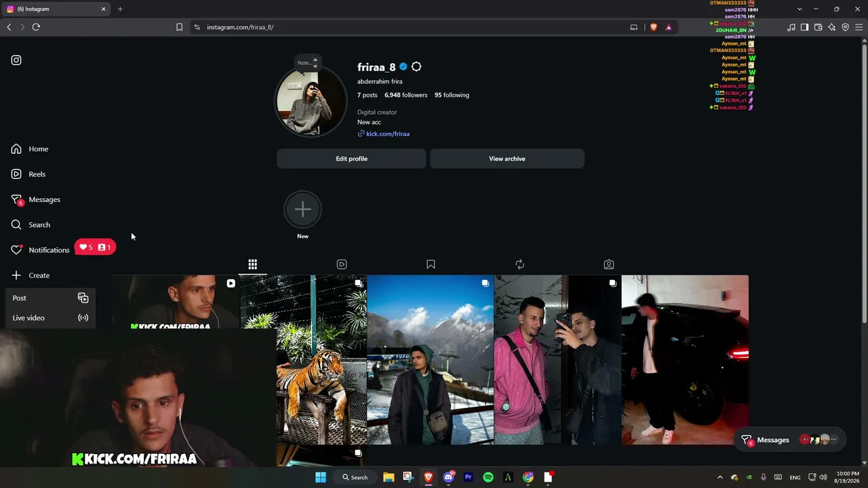Open the snowy mountain post thumbnail
This screenshot has width=868, height=488.
click(x=431, y=360)
